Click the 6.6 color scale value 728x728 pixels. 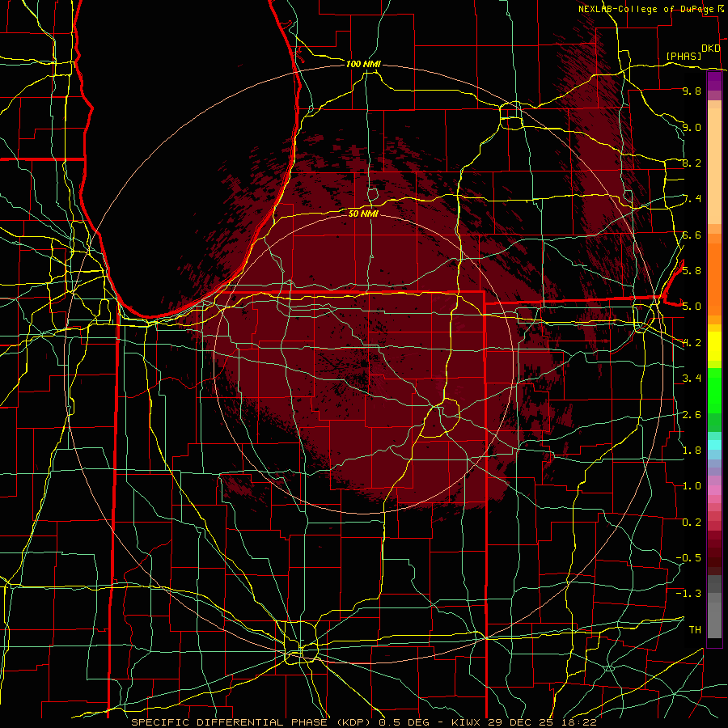point(692,235)
